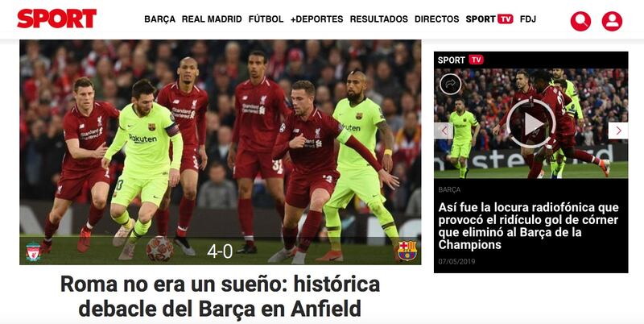Open the search magnifier icon
The width and height of the screenshot is (644, 324).
[x=580, y=21]
